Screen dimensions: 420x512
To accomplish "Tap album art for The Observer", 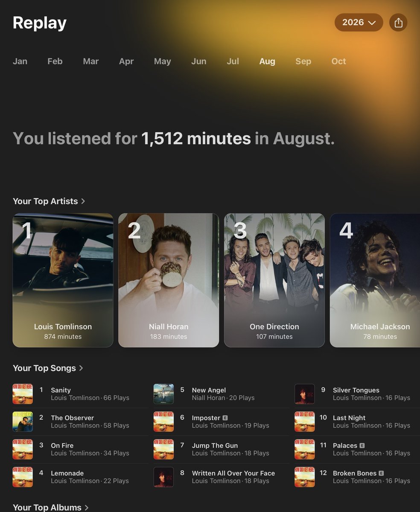I will [23, 422].
